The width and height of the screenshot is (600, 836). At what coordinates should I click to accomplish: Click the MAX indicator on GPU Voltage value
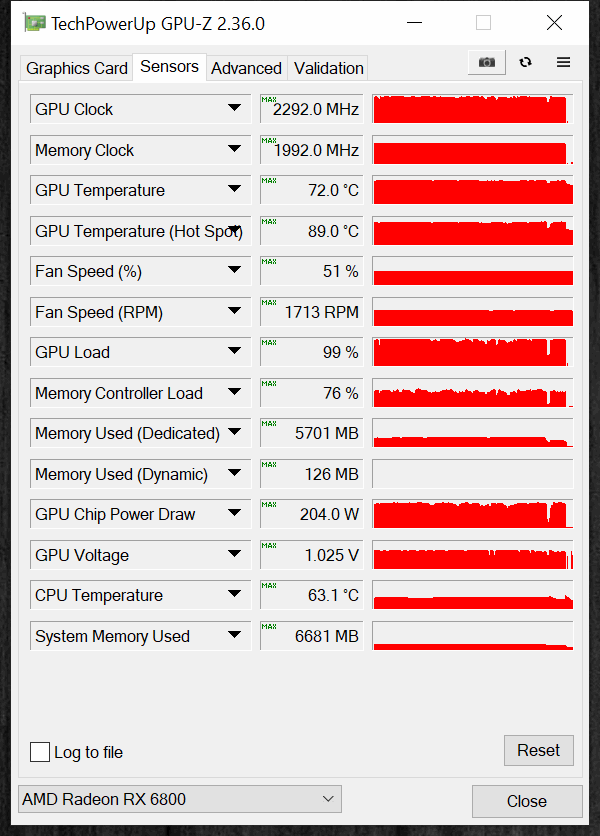tap(269, 545)
